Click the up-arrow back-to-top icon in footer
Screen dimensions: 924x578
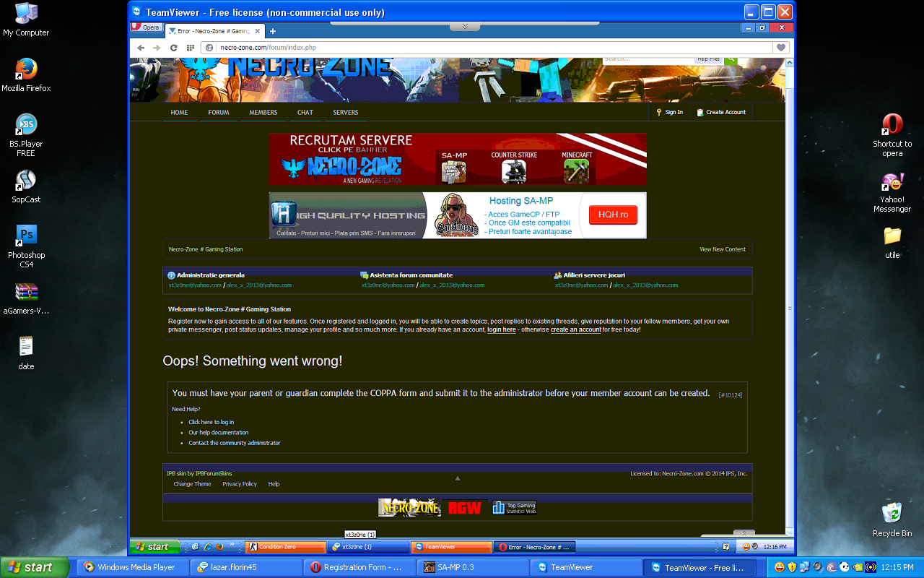tap(457, 478)
